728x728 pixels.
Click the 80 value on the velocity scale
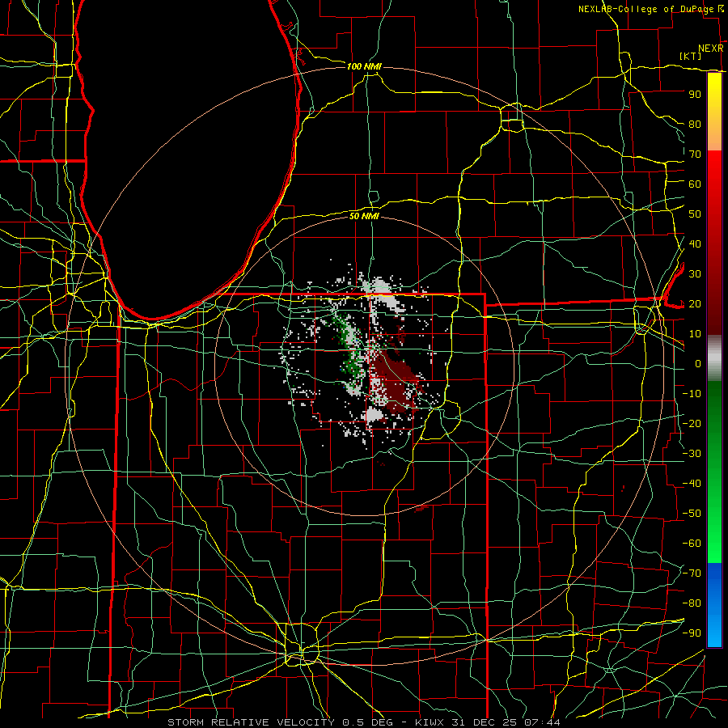click(x=695, y=125)
